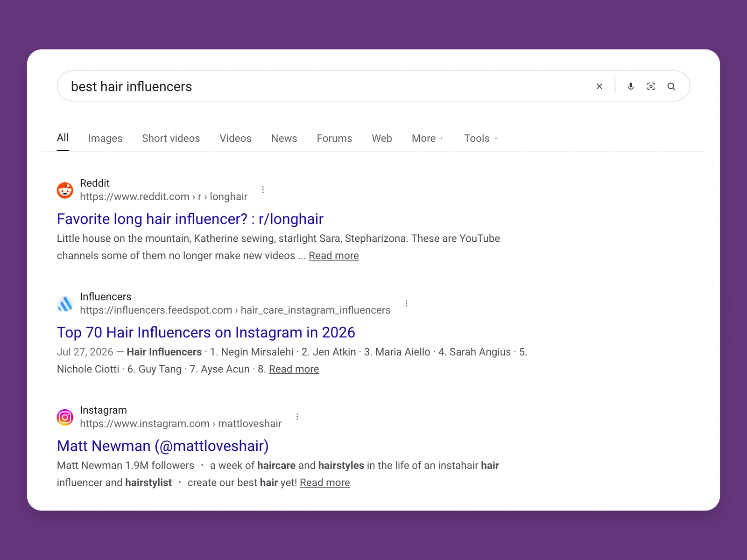The width and height of the screenshot is (747, 560).
Task: Click the 'Jul 27, 2026' date text
Action: click(85, 352)
